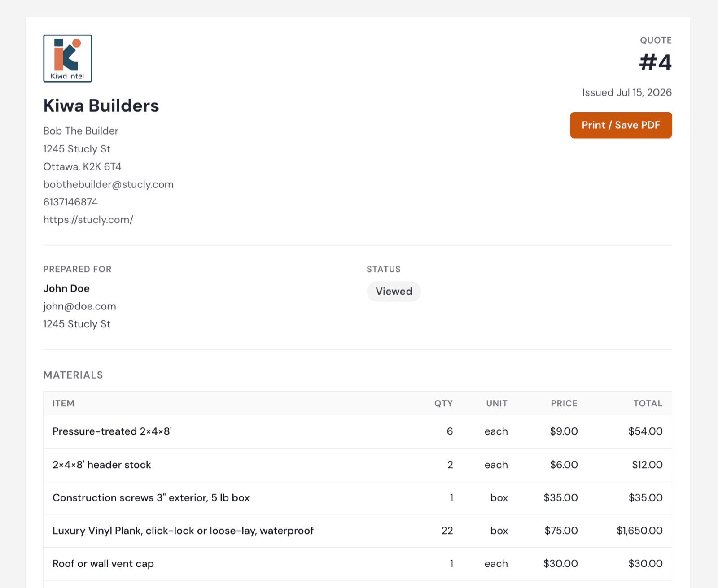Click the phone number 6137146874
718x588 pixels.
(70, 202)
